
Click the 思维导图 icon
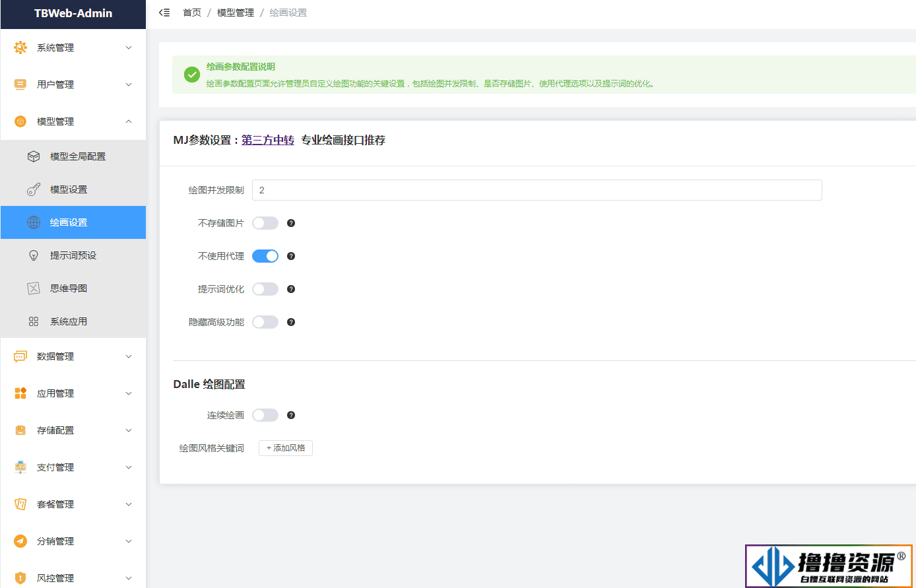tap(34, 288)
